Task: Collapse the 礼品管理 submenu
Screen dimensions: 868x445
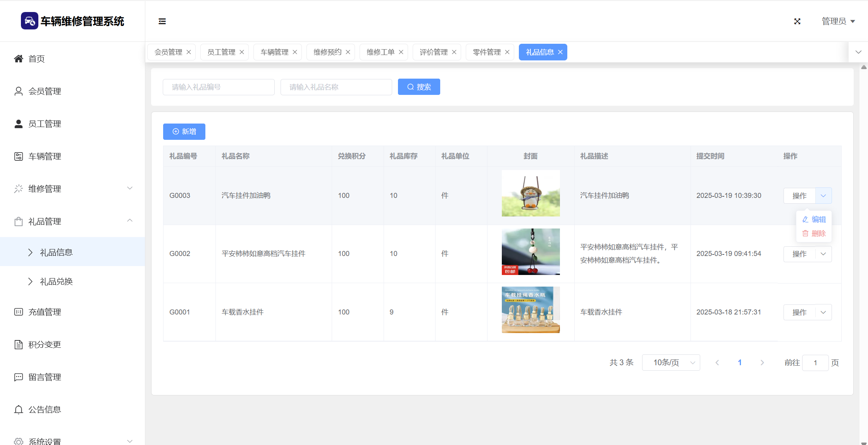Action: tap(72, 221)
